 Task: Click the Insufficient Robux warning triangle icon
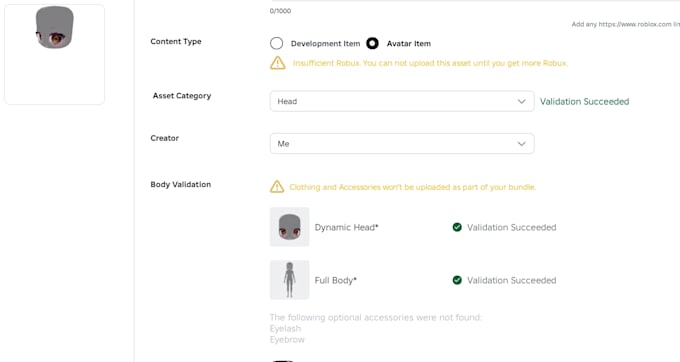click(x=278, y=63)
